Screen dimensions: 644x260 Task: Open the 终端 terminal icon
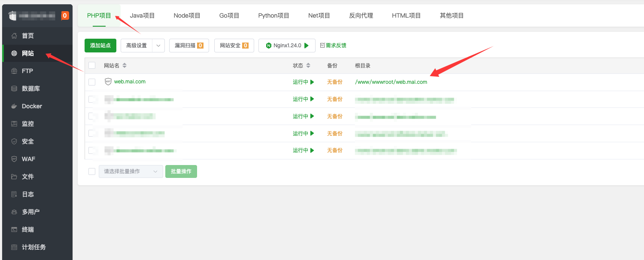(14, 229)
